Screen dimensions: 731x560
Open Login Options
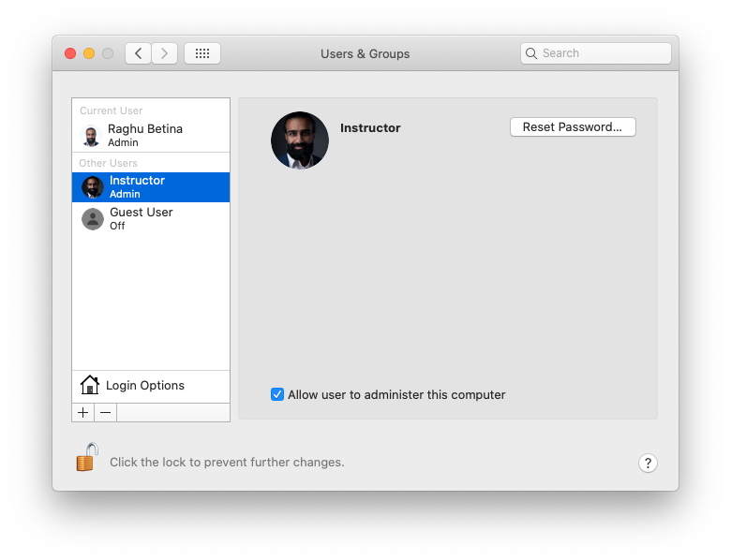point(151,386)
